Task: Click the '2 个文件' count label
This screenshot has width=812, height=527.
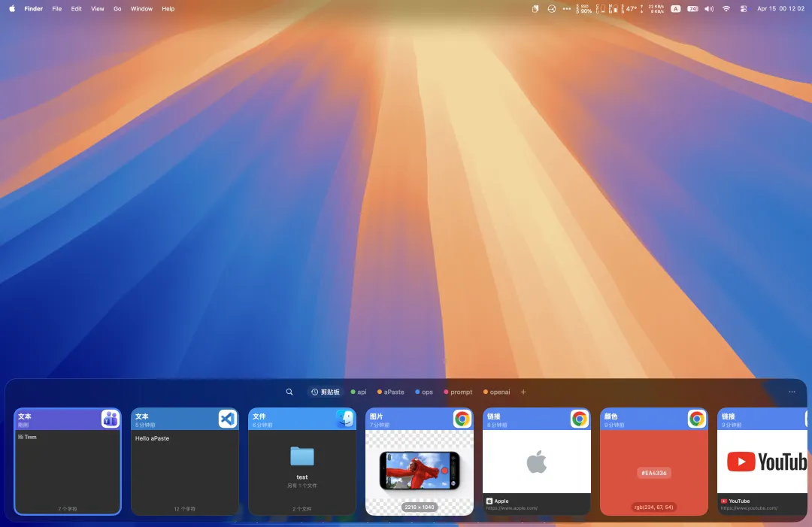Action: tap(302, 509)
